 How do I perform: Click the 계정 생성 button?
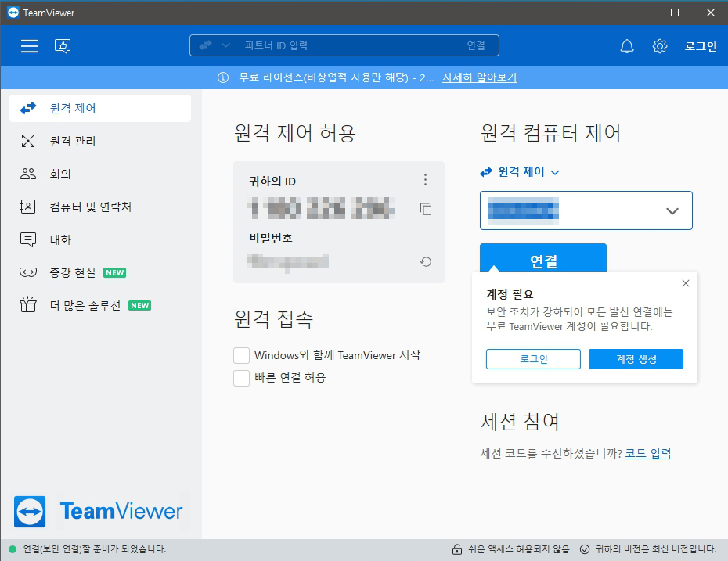tap(636, 359)
